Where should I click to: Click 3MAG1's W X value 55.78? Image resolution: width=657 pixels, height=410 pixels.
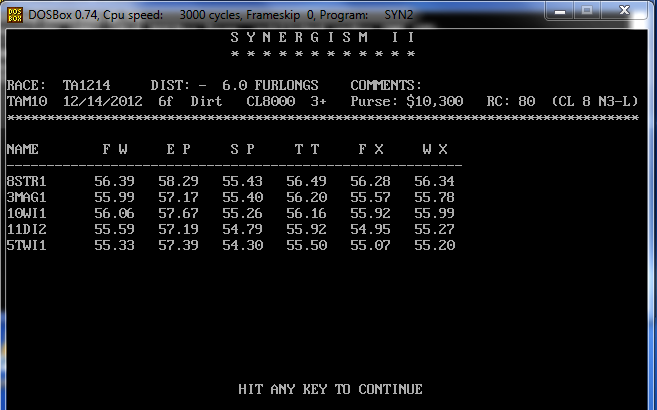pos(435,197)
